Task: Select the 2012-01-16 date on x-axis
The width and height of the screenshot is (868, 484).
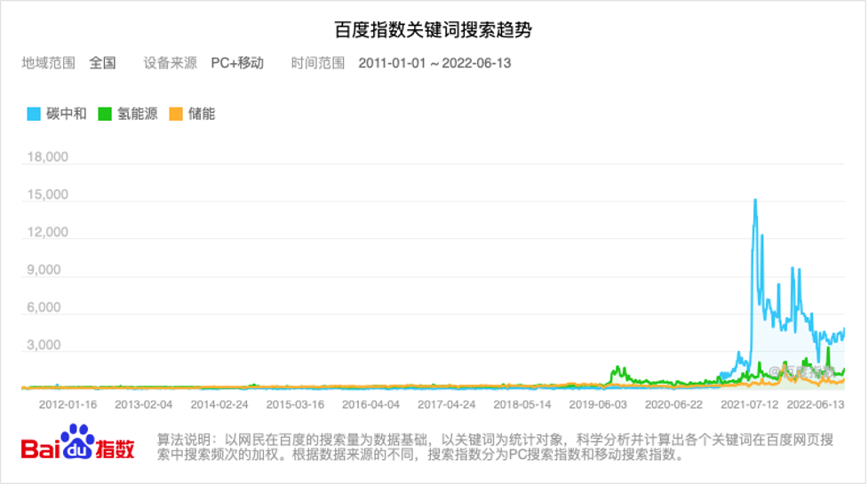Action: coord(68,403)
